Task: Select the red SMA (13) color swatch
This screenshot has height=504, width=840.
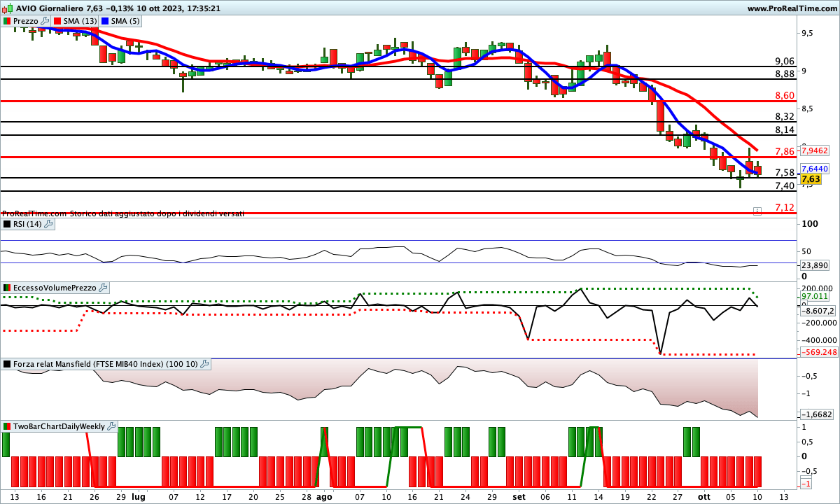Action: click(57, 21)
